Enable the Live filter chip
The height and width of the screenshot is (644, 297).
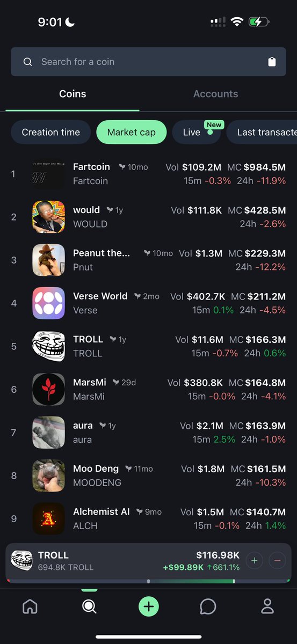click(197, 132)
